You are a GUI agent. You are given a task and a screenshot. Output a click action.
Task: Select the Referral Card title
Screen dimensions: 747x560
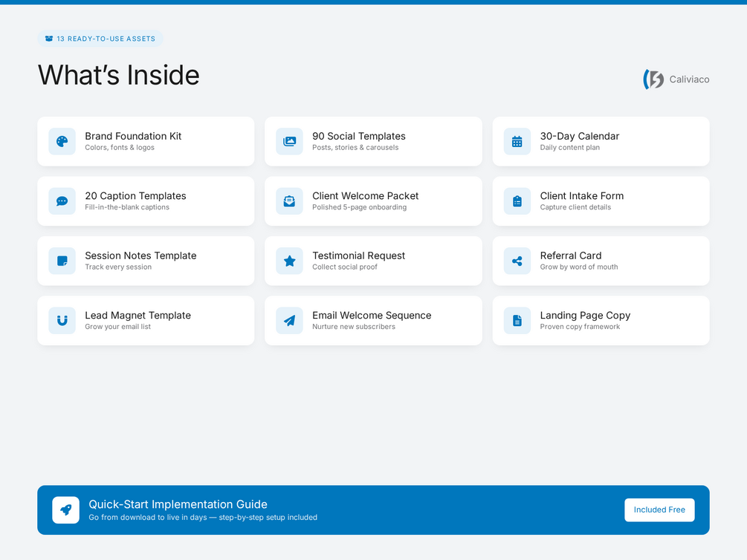coord(571,255)
